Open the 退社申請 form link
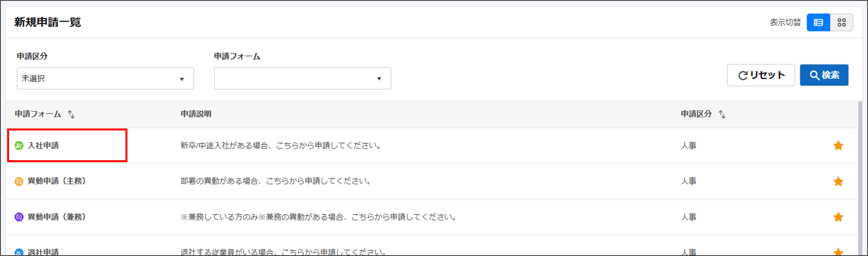This screenshot has width=868, height=256. coord(43,252)
